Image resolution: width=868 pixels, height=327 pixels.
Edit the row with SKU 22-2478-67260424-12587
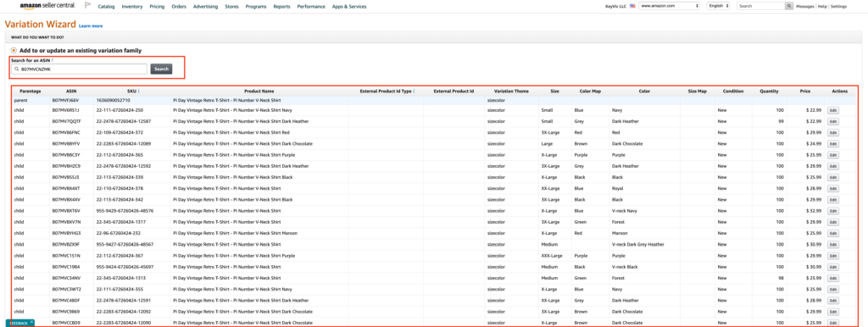pos(832,121)
